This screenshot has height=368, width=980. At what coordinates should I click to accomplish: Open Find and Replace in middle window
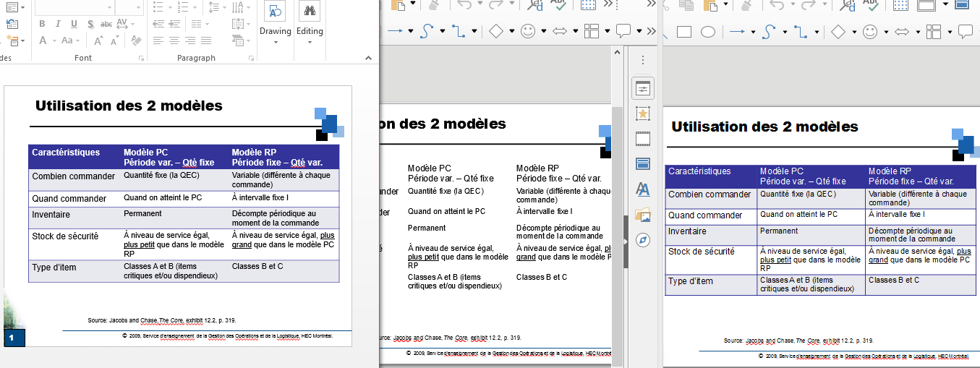click(x=534, y=5)
